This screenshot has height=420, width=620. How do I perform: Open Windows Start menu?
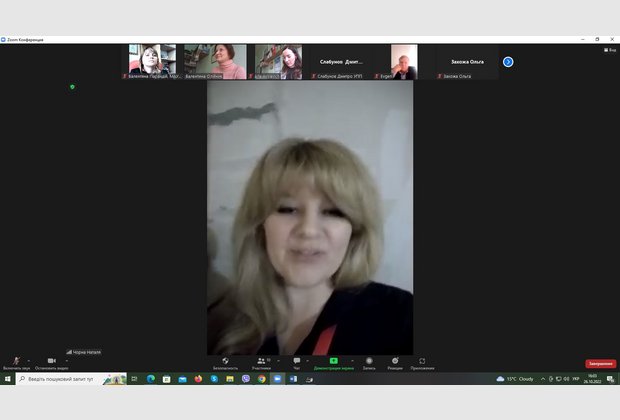[x=8, y=379]
